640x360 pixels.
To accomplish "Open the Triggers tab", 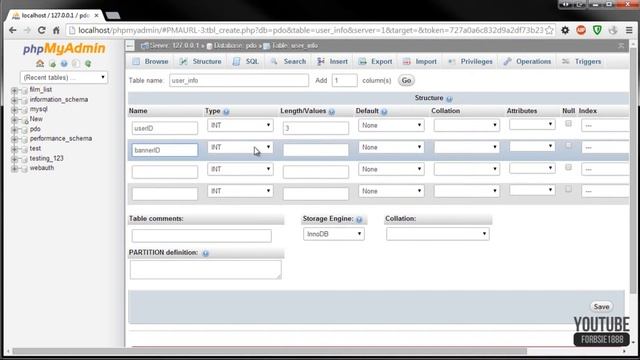I will pyautogui.click(x=582, y=62).
